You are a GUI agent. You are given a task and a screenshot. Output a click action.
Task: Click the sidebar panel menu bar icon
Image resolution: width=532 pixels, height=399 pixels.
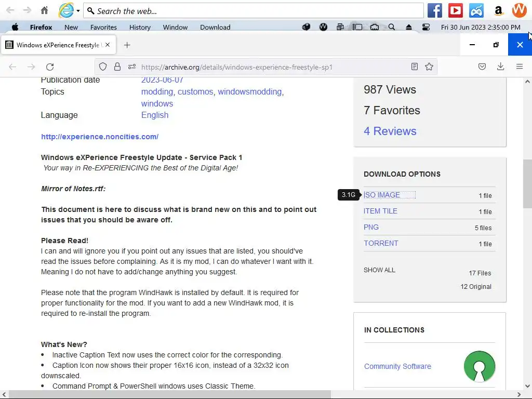[x=357, y=27]
